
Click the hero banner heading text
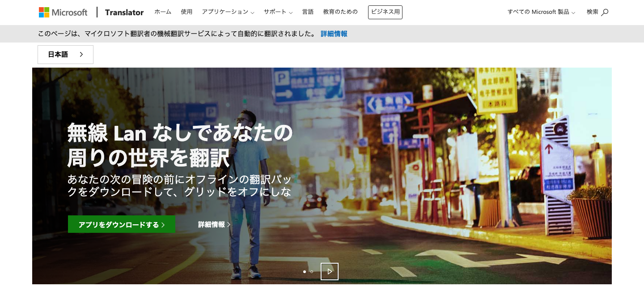(180, 145)
